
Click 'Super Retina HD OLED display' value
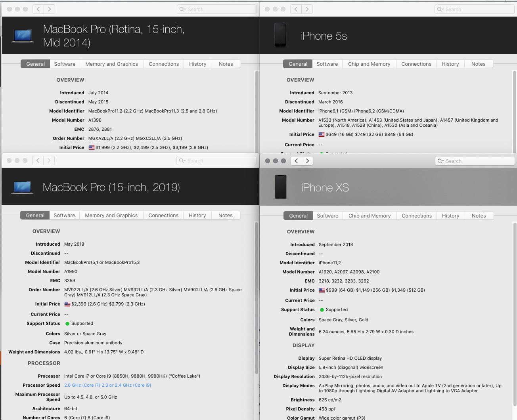(x=350, y=358)
